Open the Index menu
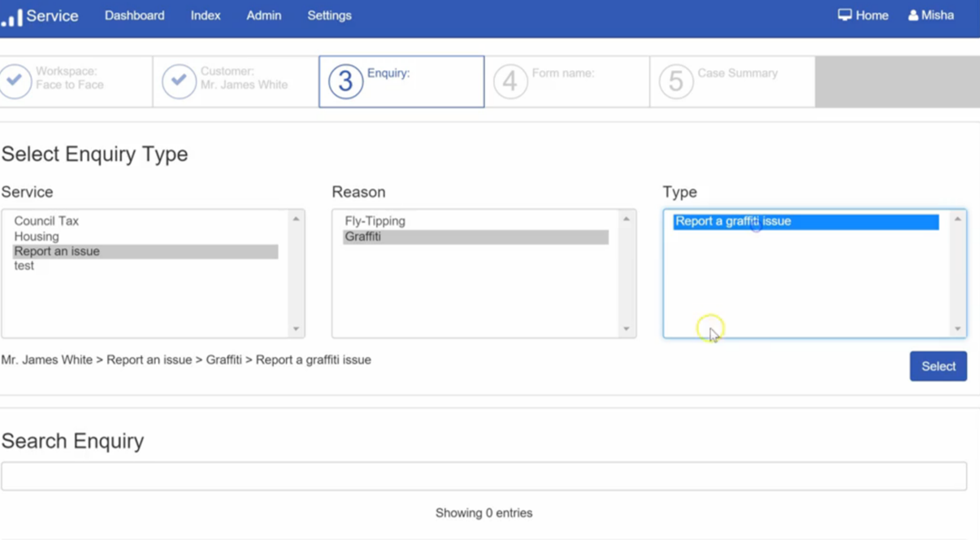Viewport: 980px width, 540px height. 206,15
